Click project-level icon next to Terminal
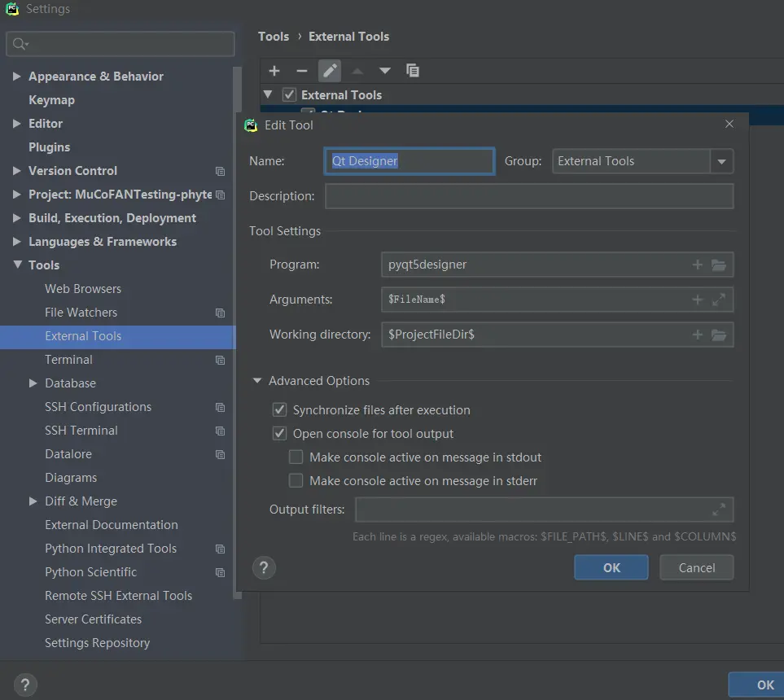 220,360
